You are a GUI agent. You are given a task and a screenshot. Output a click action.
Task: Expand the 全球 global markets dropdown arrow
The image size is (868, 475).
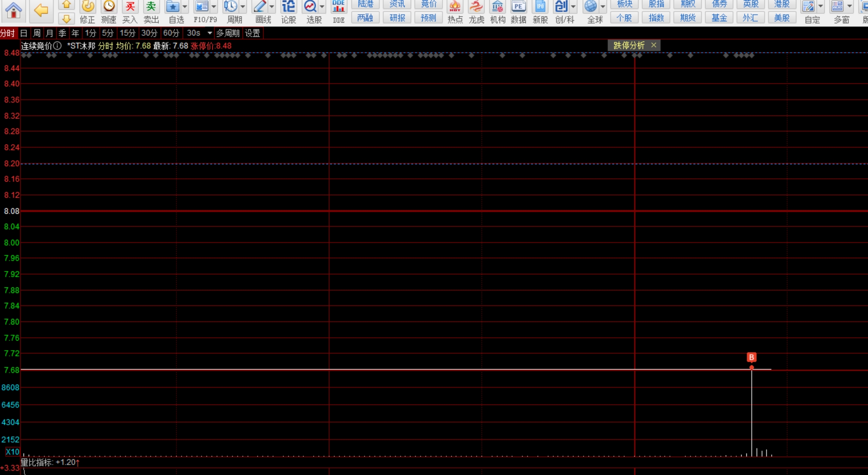tap(603, 7)
